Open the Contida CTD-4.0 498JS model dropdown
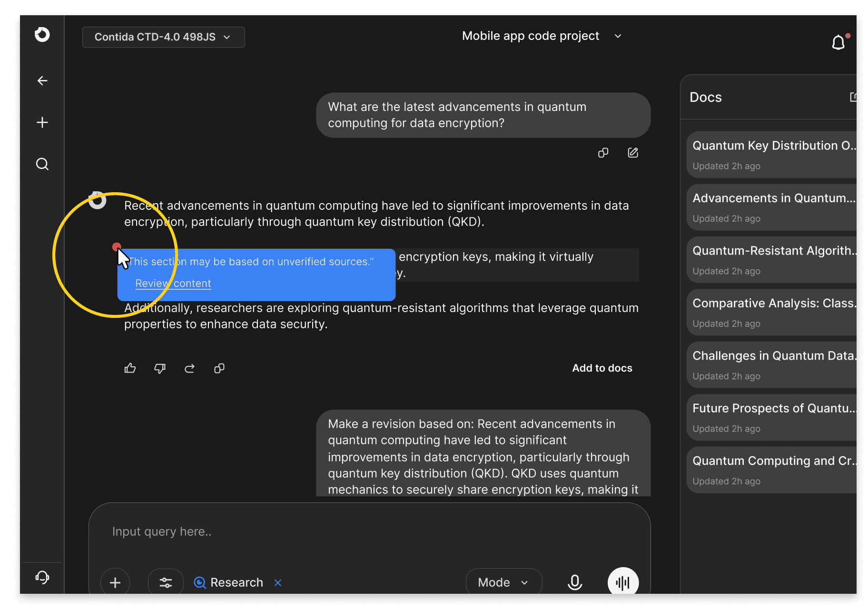The width and height of the screenshot is (868, 609). click(x=163, y=37)
